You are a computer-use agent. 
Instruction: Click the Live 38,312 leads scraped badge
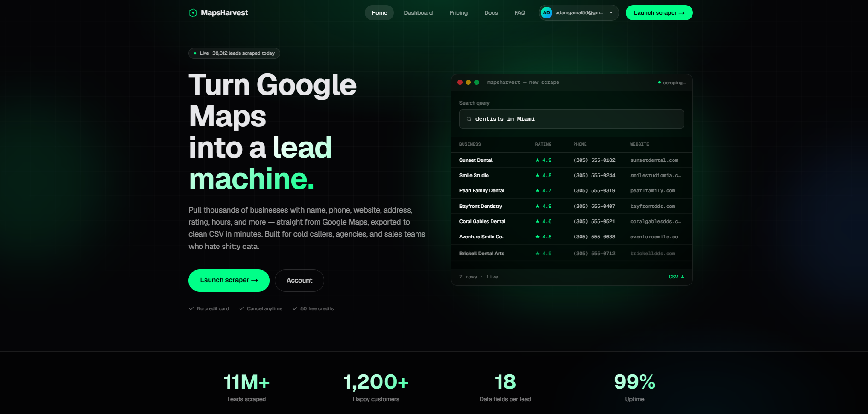tap(234, 53)
